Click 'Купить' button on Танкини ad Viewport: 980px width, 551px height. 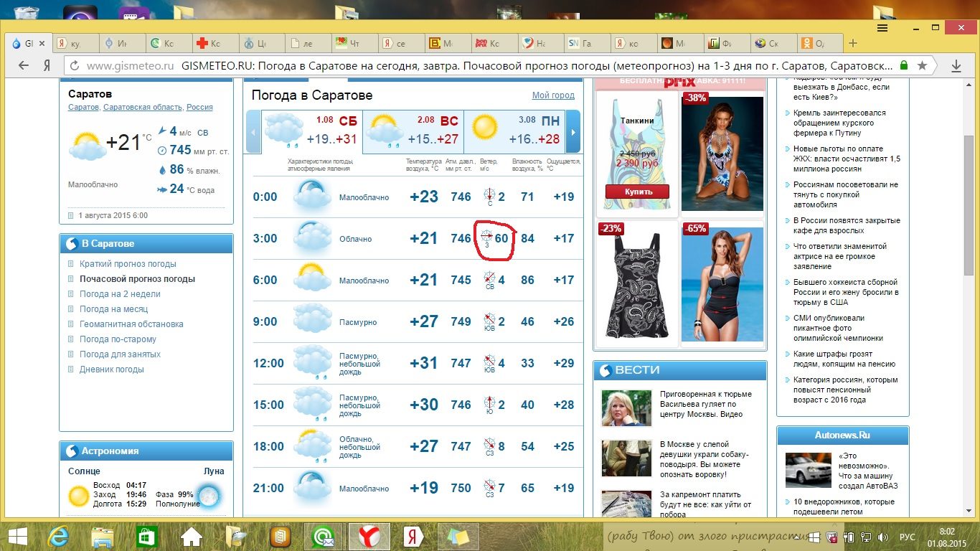[x=637, y=192]
